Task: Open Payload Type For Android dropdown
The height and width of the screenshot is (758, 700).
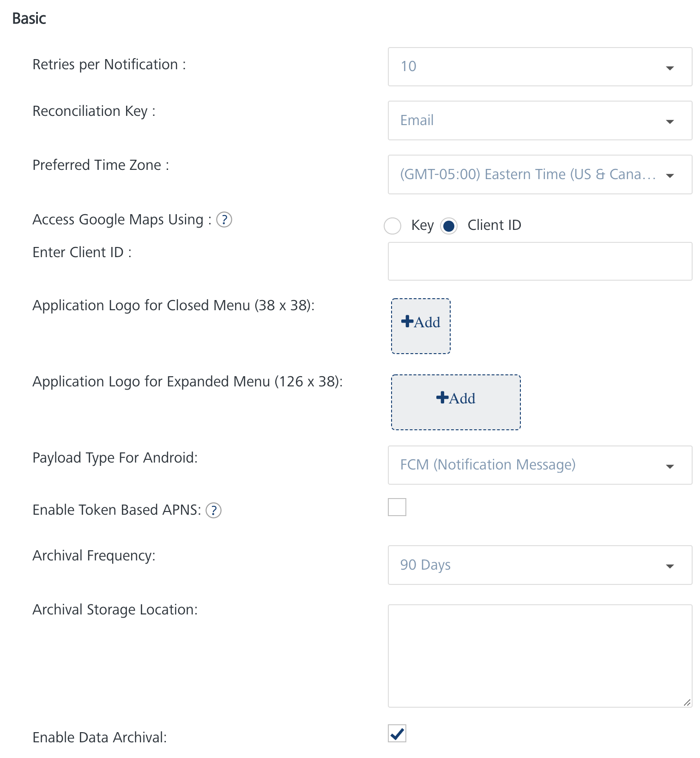Action: coord(531,465)
